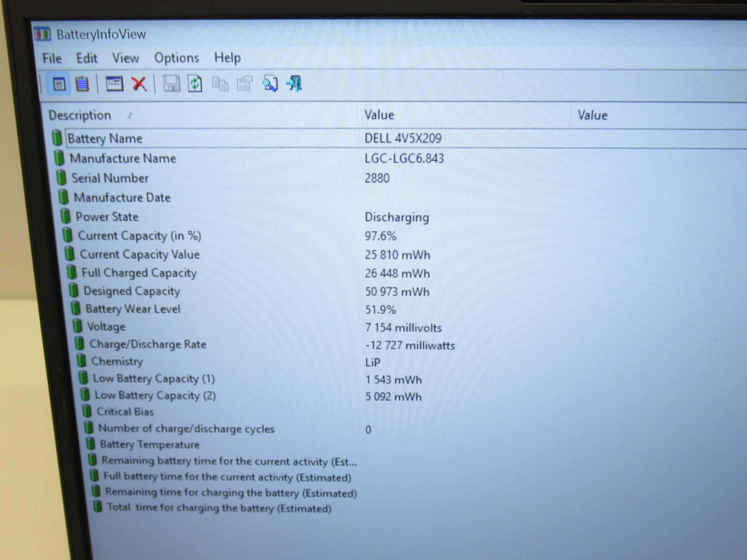
Task: Select Show Battery Information toolbar icon
Action: pyautogui.click(x=59, y=84)
